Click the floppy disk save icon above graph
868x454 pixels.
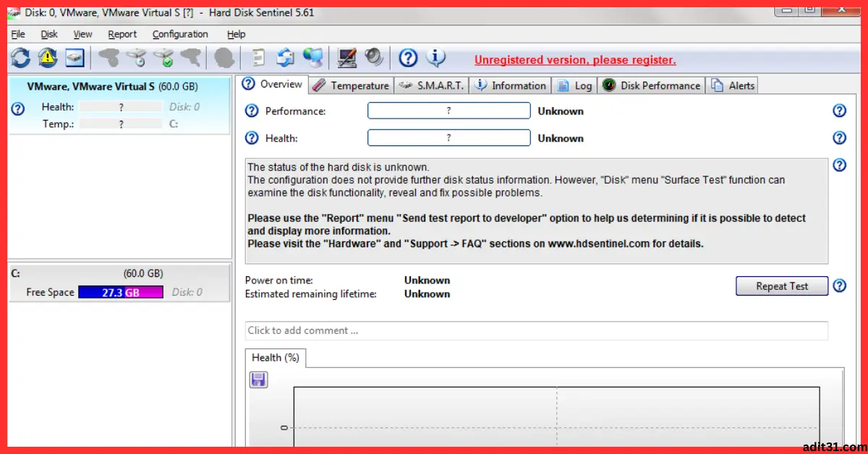258,380
